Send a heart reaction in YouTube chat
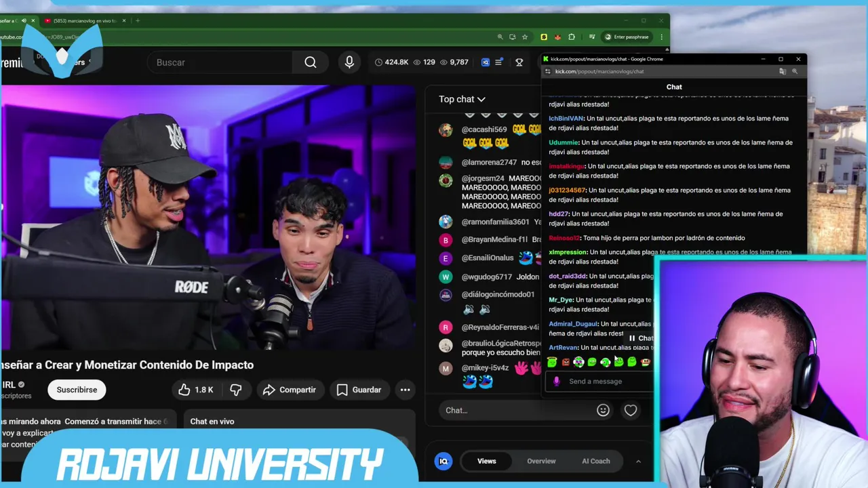 click(631, 410)
